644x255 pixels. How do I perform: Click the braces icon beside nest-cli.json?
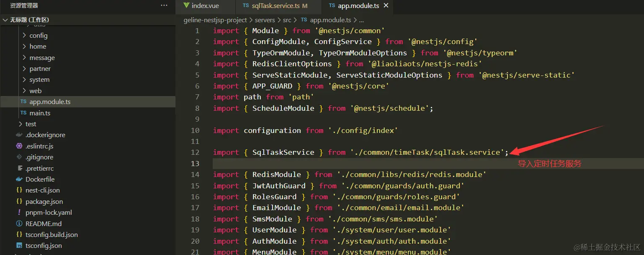tap(19, 190)
